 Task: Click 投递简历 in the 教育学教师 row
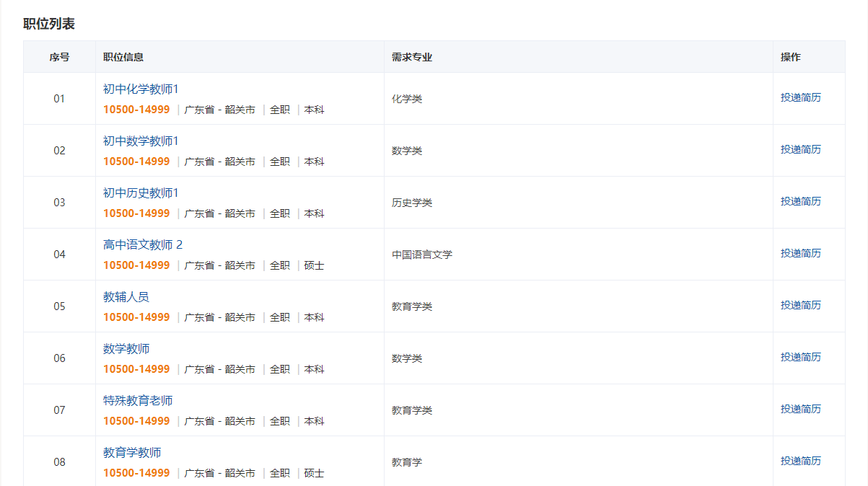(x=800, y=461)
